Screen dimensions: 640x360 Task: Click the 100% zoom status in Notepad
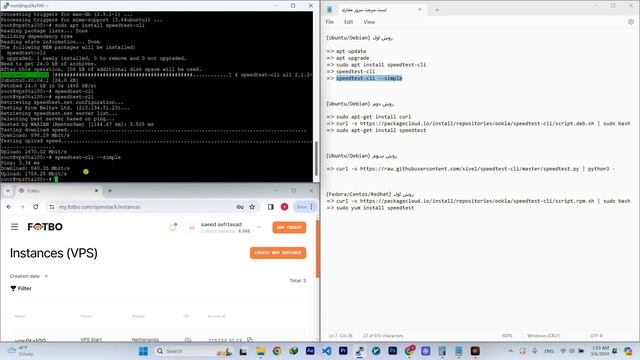point(507,336)
